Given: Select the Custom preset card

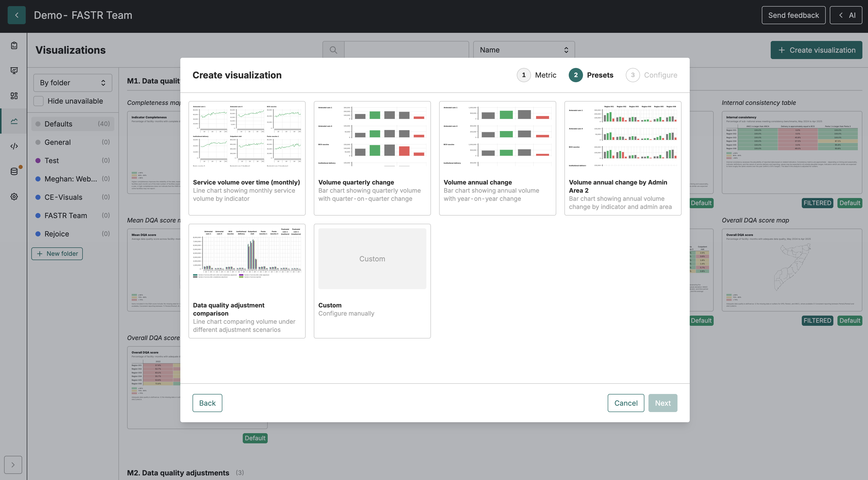Looking at the screenshot, I should click(x=372, y=281).
